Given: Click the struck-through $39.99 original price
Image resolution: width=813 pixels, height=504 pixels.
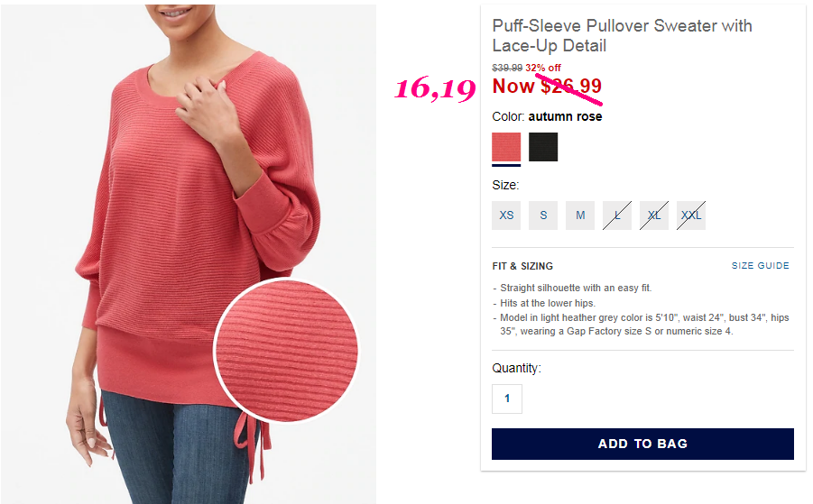Looking at the screenshot, I should click(x=507, y=68).
